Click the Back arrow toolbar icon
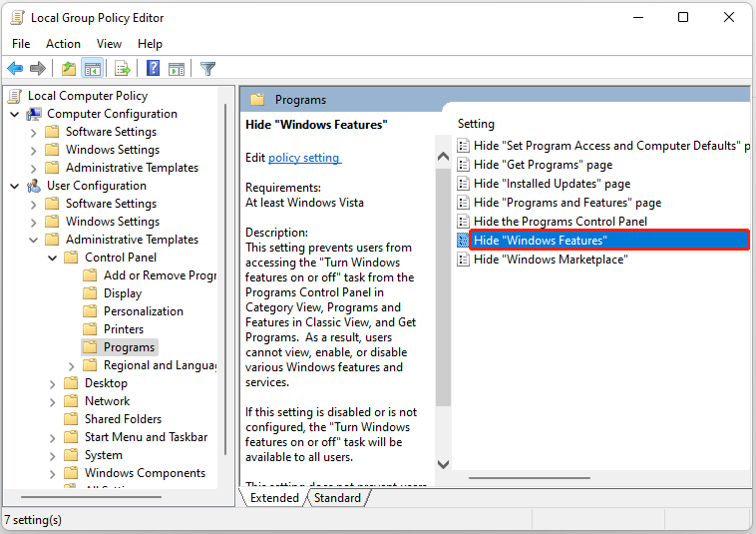This screenshot has height=534, width=756. (x=15, y=69)
